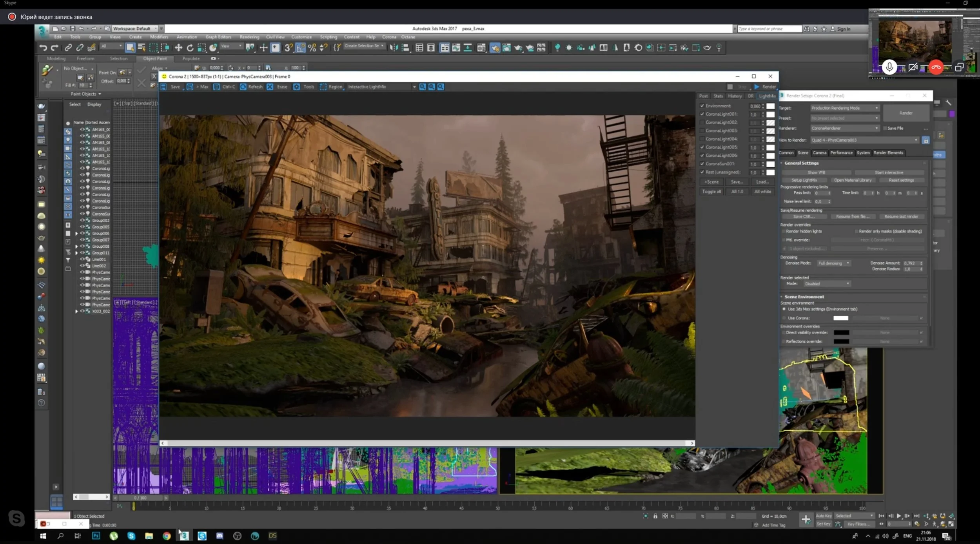Activate the Select Object tool
Image resolution: width=980 pixels, height=544 pixels.
pos(130,48)
